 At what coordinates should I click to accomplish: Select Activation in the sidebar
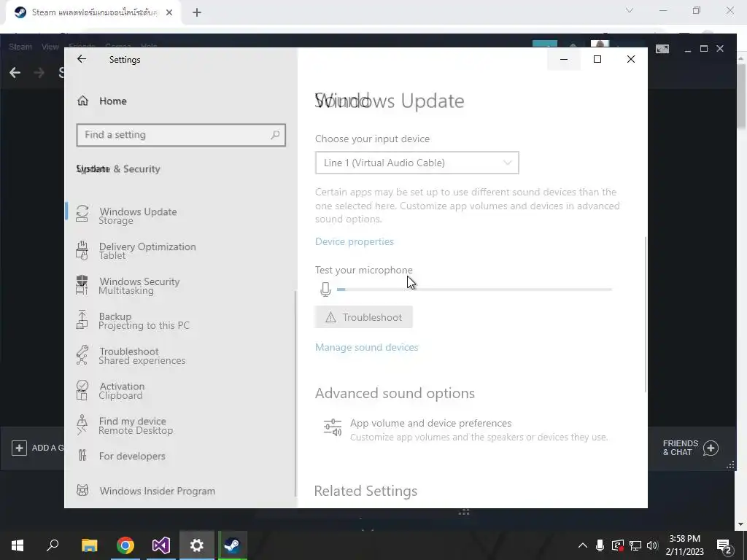click(x=122, y=386)
